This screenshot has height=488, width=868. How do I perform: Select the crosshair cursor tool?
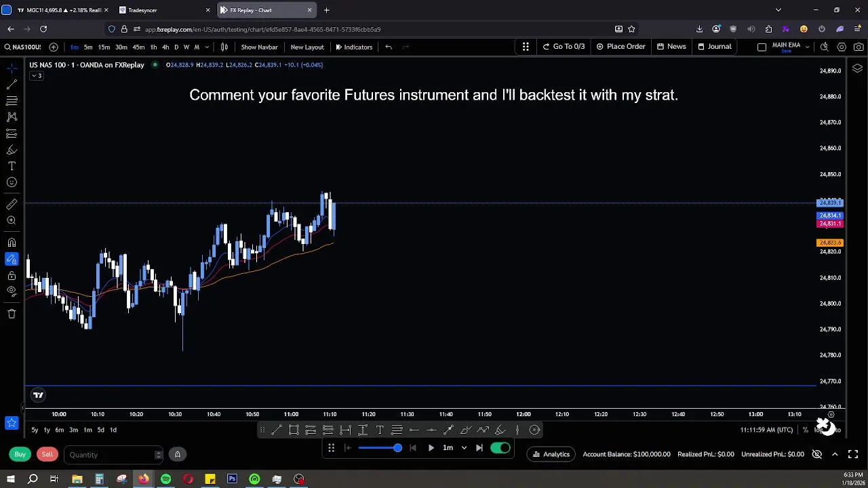[x=12, y=68]
